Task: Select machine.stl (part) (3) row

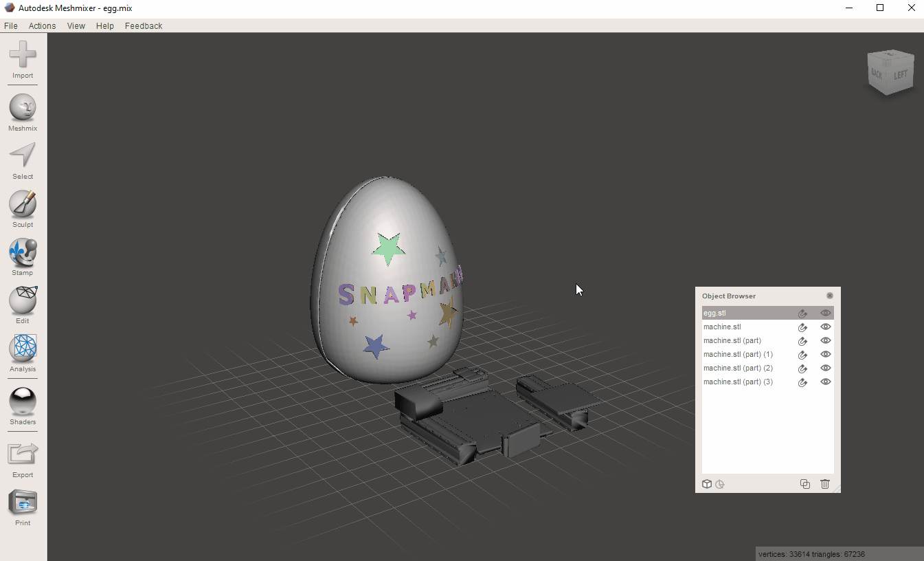Action: pyautogui.click(x=768, y=382)
